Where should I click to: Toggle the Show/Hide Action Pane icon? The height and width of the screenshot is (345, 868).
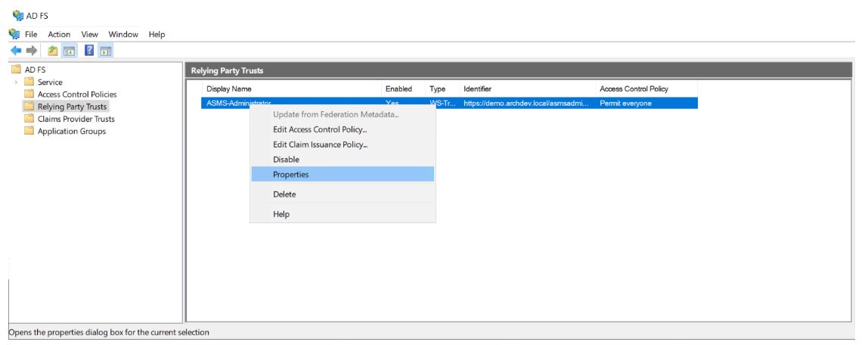(105, 51)
